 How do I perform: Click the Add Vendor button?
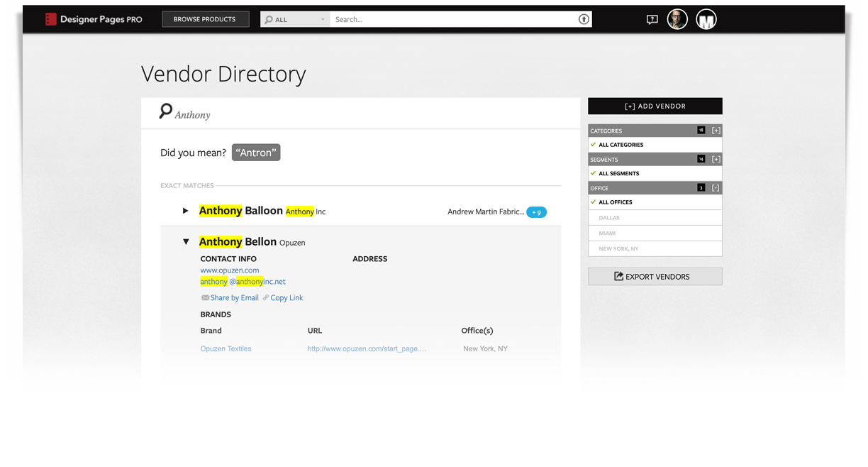(655, 106)
